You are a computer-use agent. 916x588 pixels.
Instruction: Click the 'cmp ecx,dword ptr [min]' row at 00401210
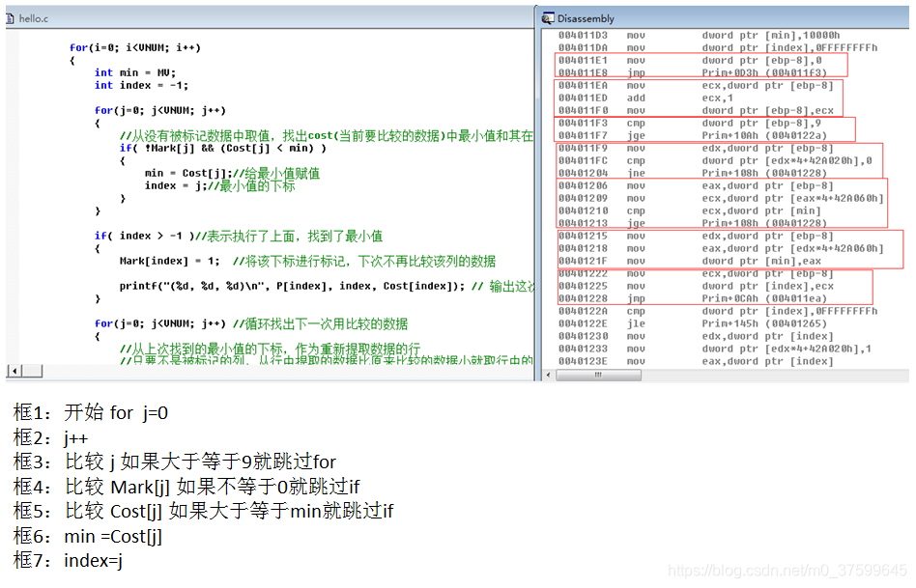point(689,210)
